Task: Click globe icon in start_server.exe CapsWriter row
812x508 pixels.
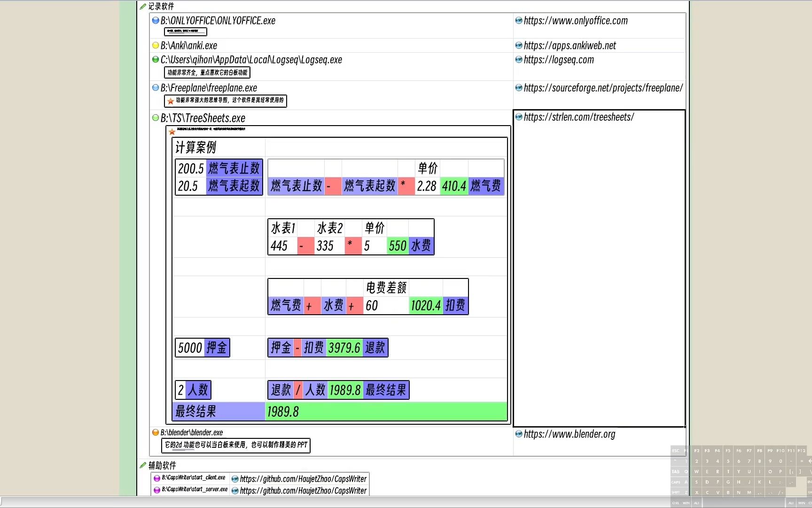Action: point(235,491)
